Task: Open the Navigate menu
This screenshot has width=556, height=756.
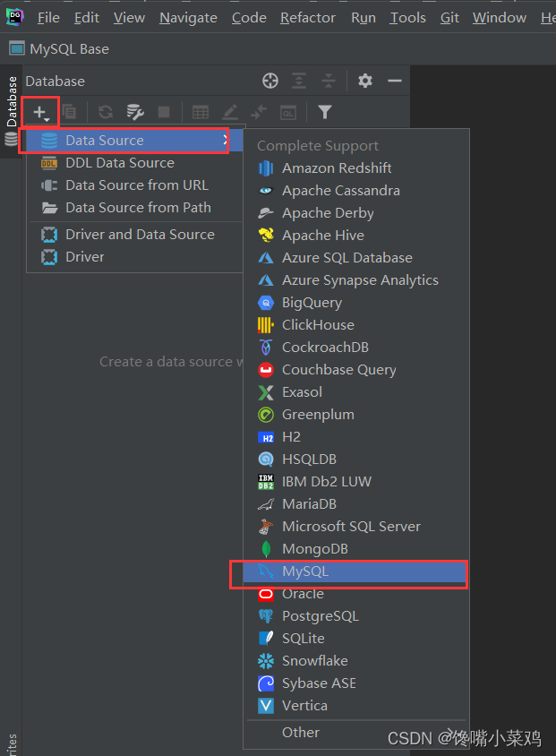Action: pyautogui.click(x=188, y=18)
